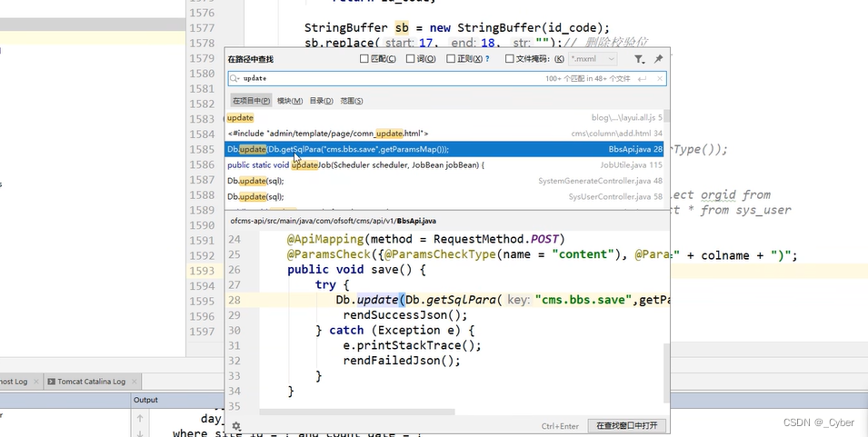Click the results list scrollbar

(x=666, y=116)
